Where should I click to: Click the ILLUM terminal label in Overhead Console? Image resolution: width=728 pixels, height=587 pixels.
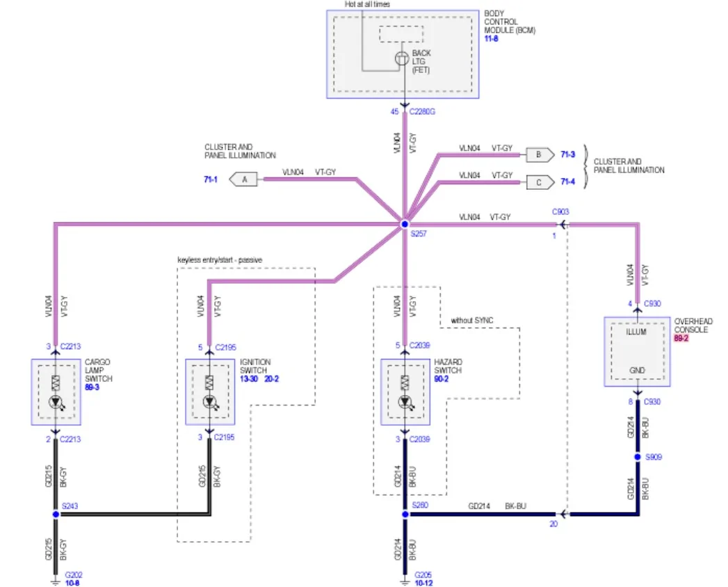pos(636,332)
